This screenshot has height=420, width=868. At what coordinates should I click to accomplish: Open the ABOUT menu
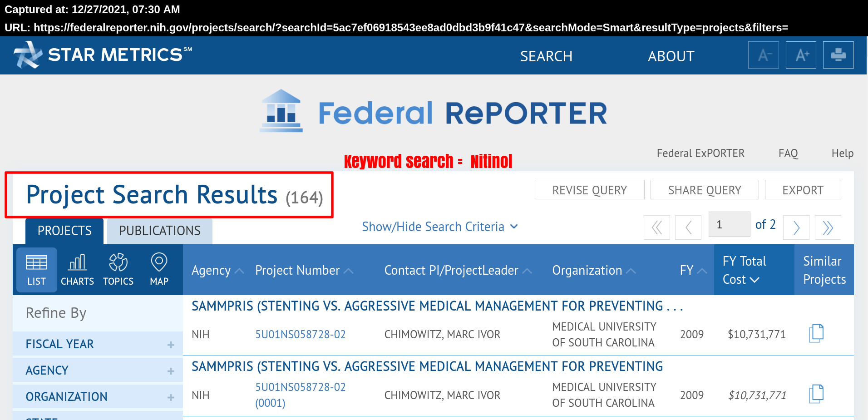(x=671, y=56)
